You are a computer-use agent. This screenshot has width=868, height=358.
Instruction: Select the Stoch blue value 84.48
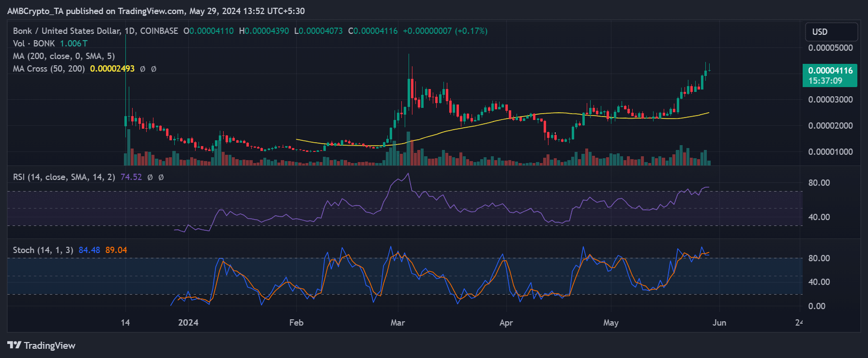[90, 250]
